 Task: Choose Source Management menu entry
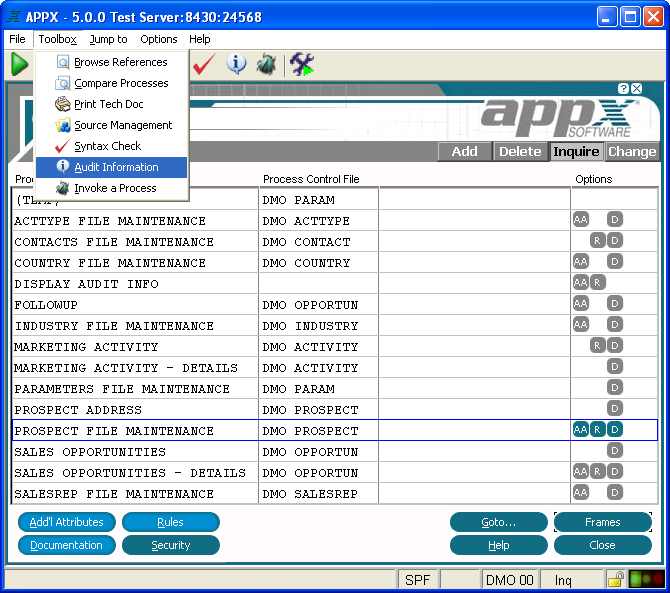[112, 125]
